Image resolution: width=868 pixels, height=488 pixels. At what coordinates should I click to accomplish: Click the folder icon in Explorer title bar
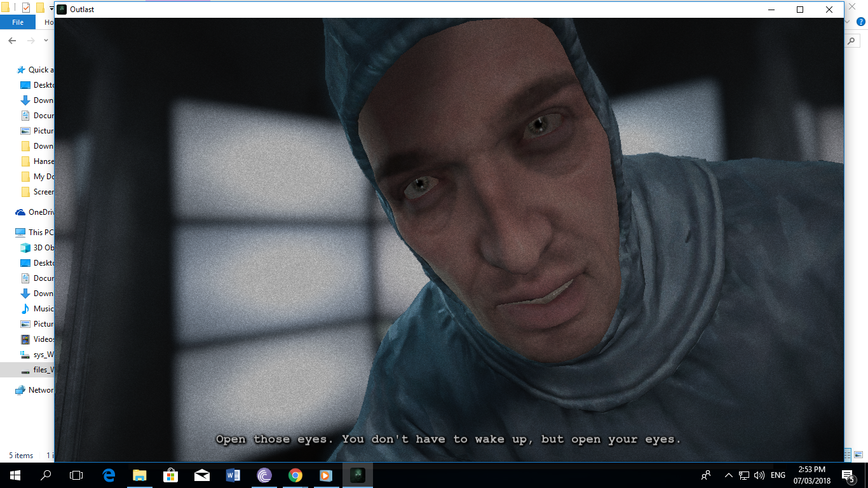[4, 8]
